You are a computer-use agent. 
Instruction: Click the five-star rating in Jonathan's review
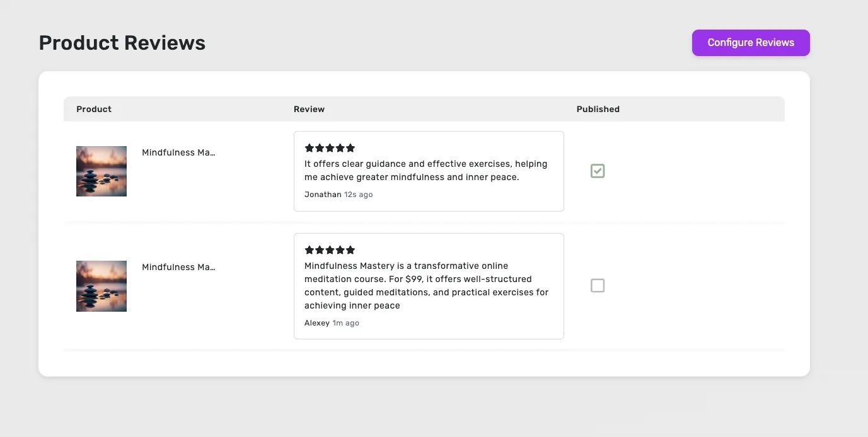point(330,148)
